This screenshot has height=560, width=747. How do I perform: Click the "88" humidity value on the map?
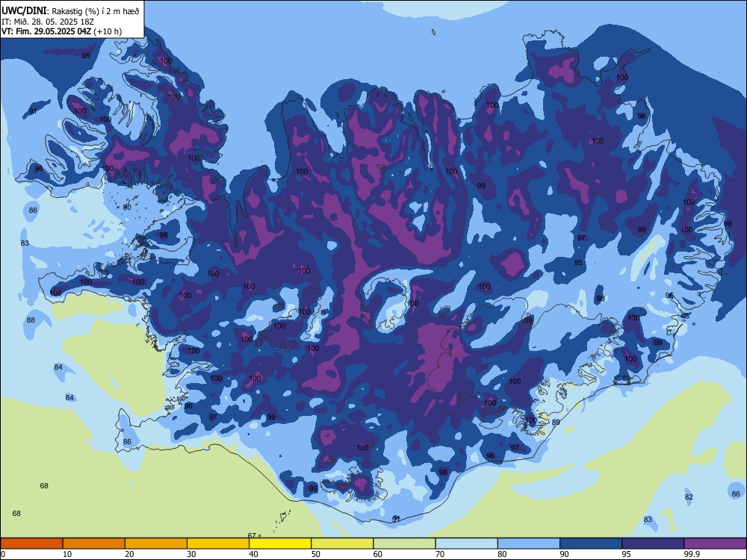pos(31,320)
